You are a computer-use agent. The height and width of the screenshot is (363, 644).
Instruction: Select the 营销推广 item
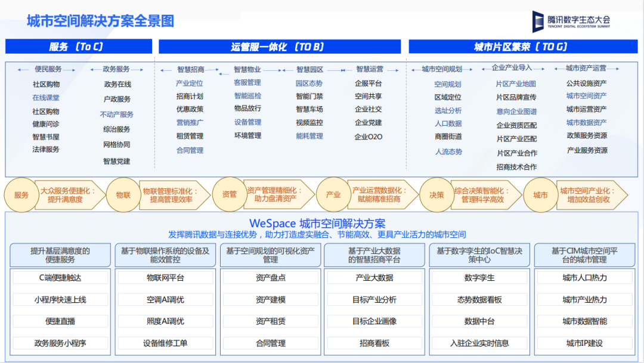coord(190,122)
